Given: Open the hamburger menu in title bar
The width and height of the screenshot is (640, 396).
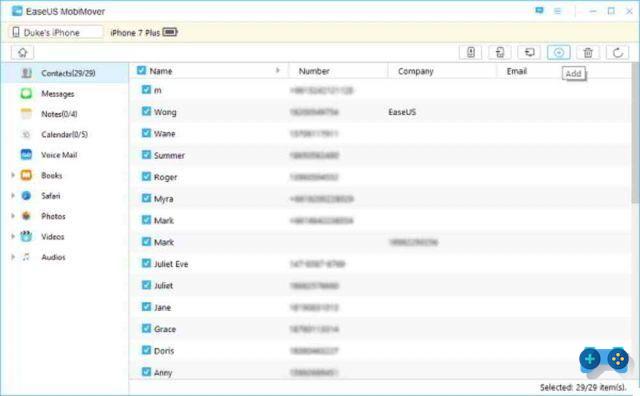Looking at the screenshot, I should pyautogui.click(x=558, y=11).
